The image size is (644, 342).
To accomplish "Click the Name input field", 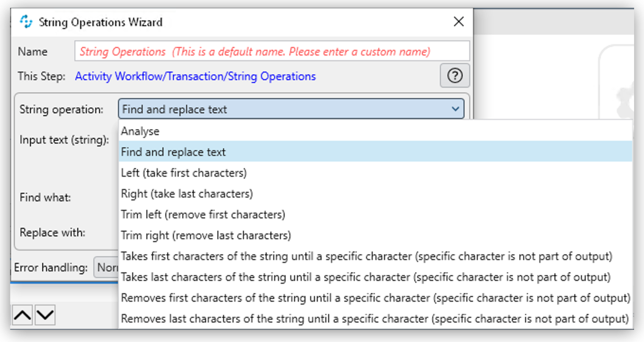I will (272, 51).
